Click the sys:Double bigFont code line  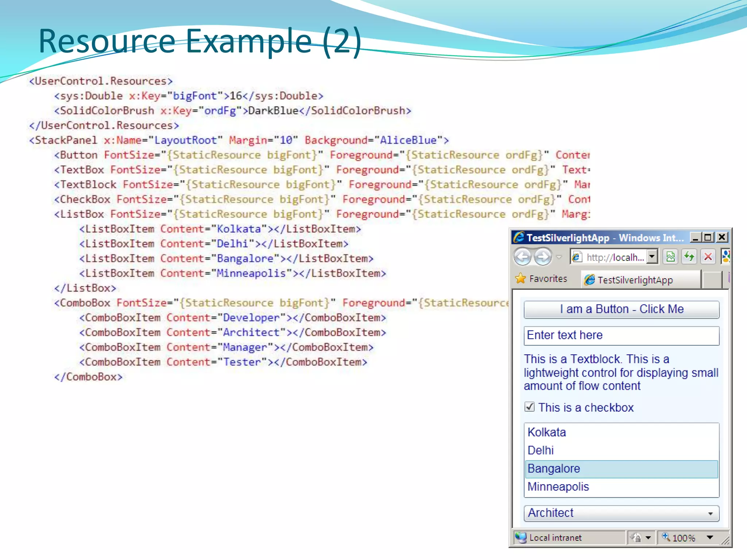pyautogui.click(x=189, y=96)
